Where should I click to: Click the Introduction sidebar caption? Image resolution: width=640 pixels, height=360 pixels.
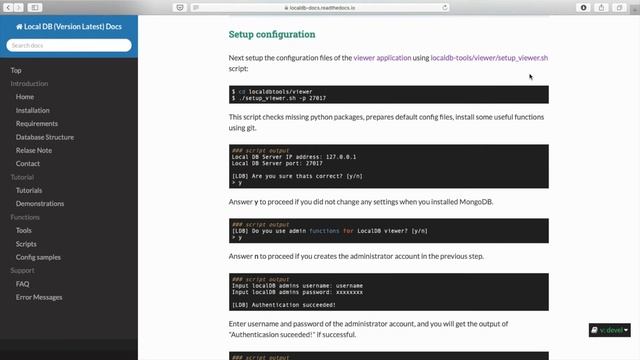click(x=29, y=84)
